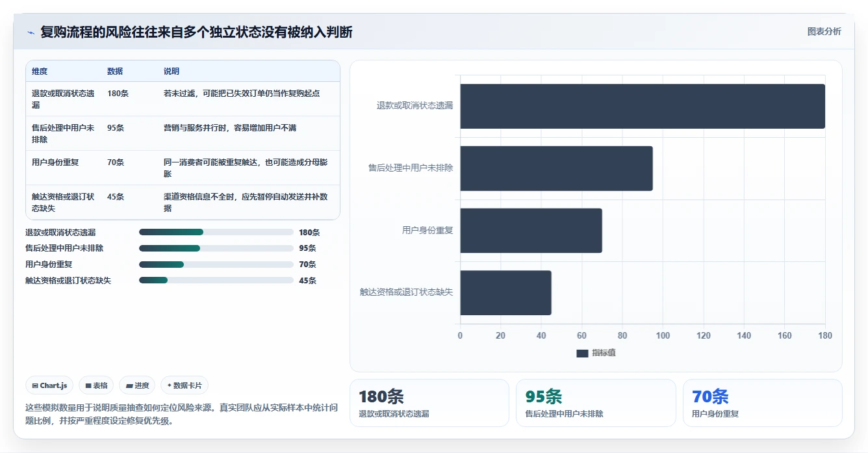Click the 180条 data card
Viewport: 868px width, 453px height.
point(429,403)
